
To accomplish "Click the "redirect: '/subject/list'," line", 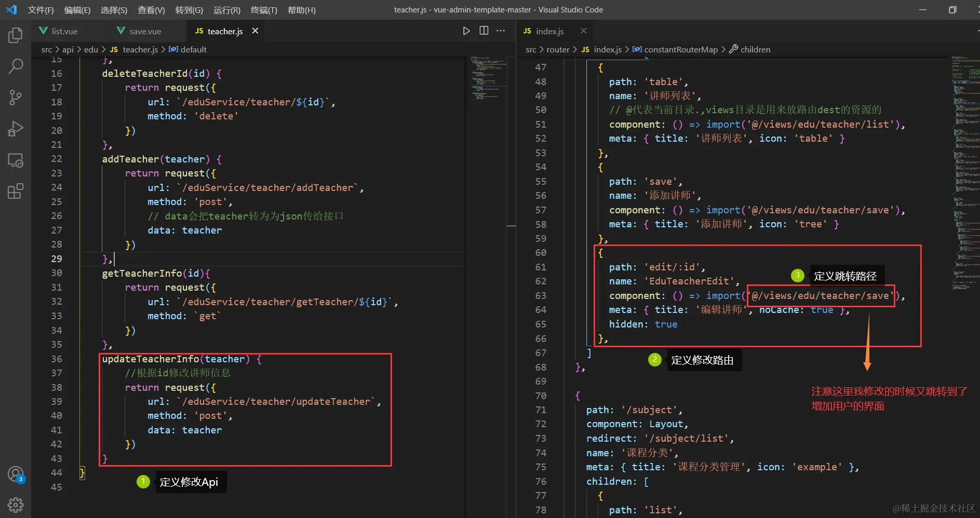I will (x=660, y=438).
